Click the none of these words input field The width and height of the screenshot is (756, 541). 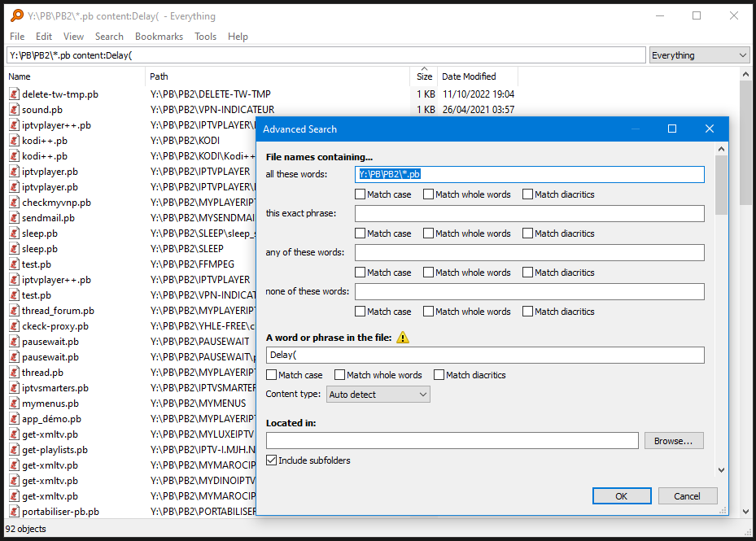[530, 291]
